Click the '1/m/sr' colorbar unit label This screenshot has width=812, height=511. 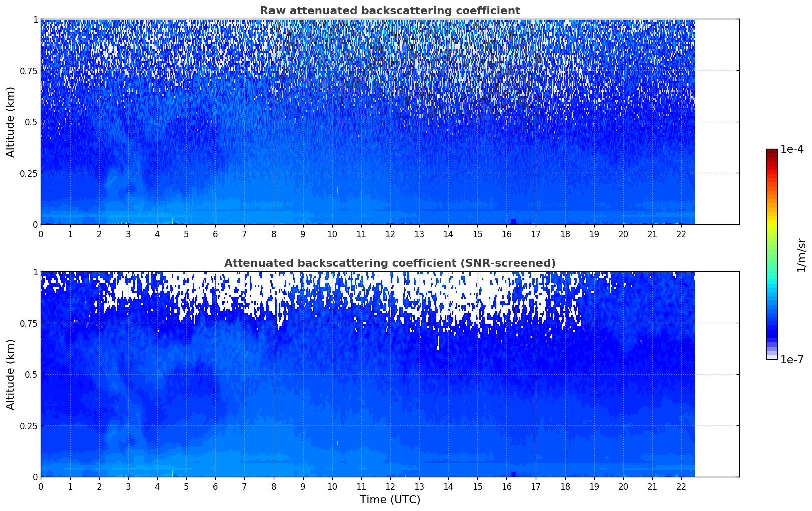point(801,254)
